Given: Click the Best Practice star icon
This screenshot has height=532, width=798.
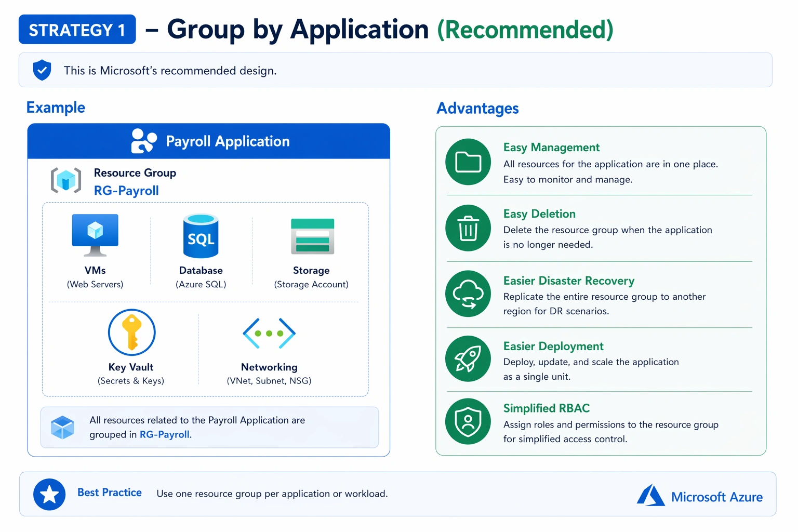Looking at the screenshot, I should pos(49,494).
